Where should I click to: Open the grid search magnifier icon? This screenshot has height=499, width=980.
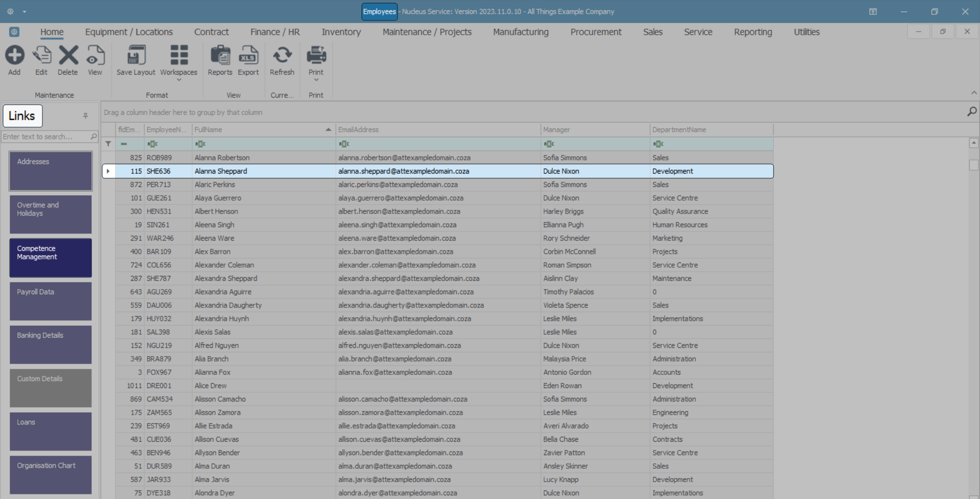click(x=972, y=111)
